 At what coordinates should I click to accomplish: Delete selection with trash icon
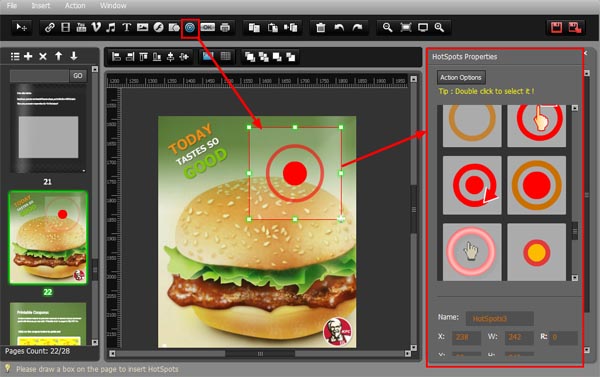pyautogui.click(x=321, y=28)
